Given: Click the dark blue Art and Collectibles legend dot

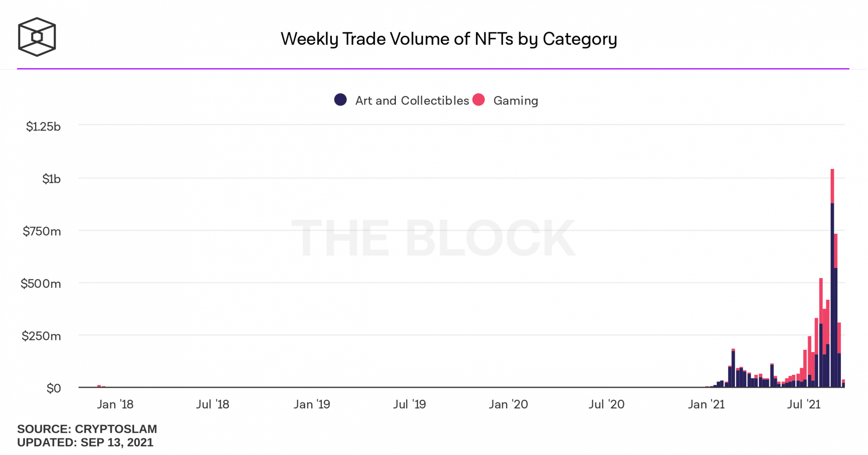Looking at the screenshot, I should point(340,100).
